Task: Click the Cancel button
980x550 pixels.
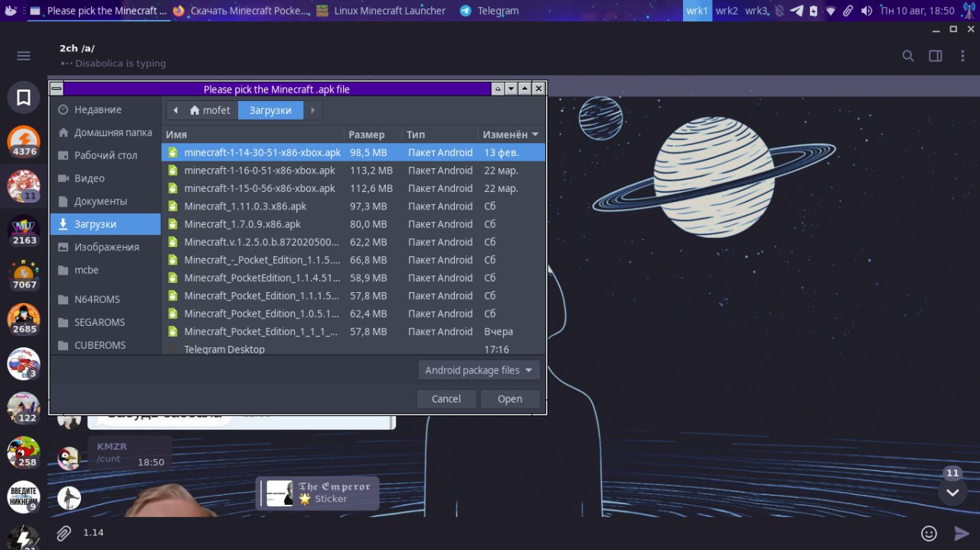Action: [446, 399]
